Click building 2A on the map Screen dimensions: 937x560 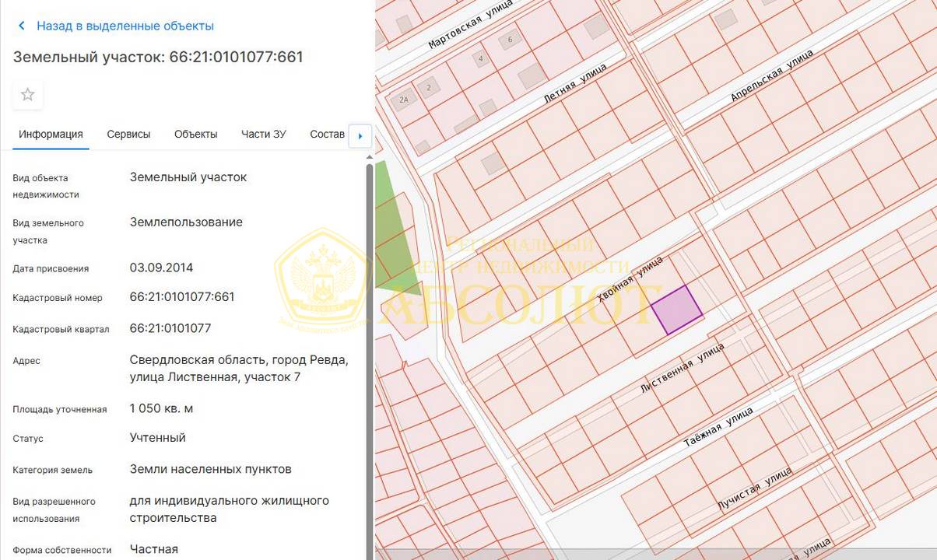tap(403, 100)
